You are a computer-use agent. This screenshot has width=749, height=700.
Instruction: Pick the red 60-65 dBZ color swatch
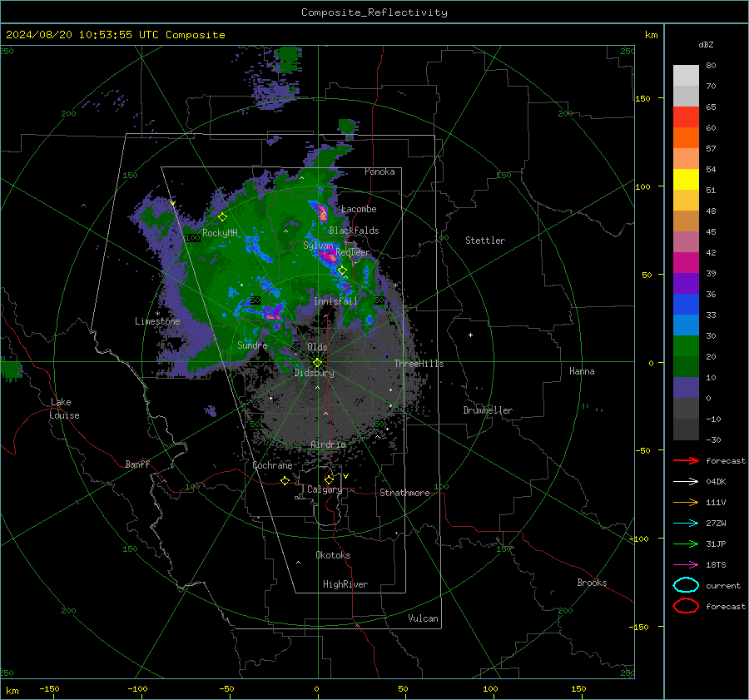pos(686,117)
